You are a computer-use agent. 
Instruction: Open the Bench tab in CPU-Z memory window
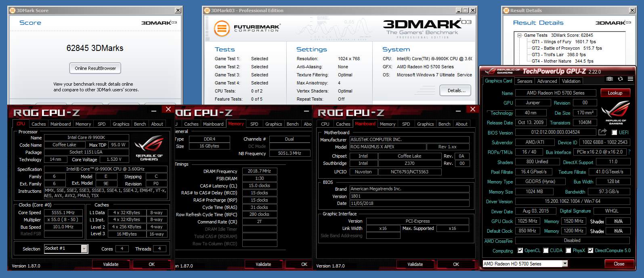(293, 124)
